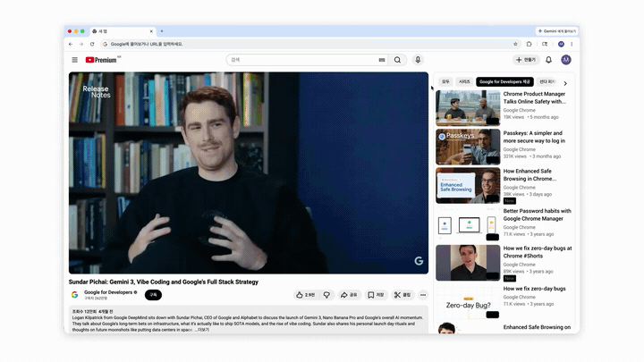Image resolution: width=644 pixels, height=362 pixels.
Task: Reload the page with the refresh icon
Action: (x=92, y=44)
